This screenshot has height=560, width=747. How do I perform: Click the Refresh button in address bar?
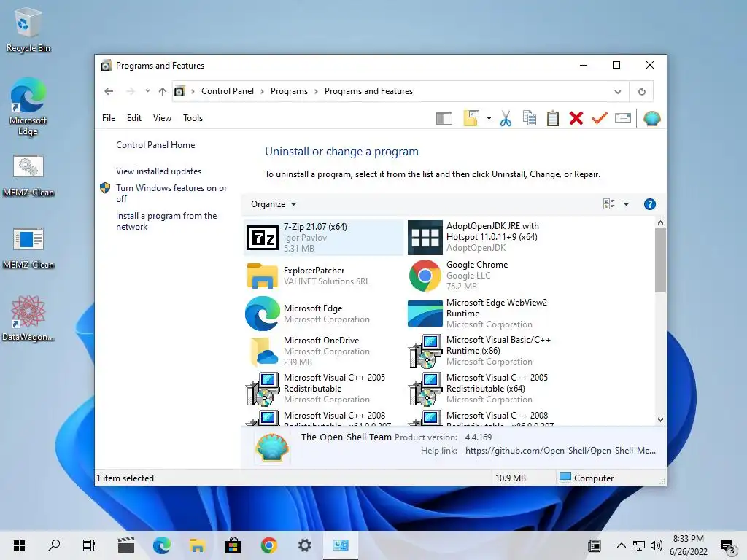click(642, 91)
